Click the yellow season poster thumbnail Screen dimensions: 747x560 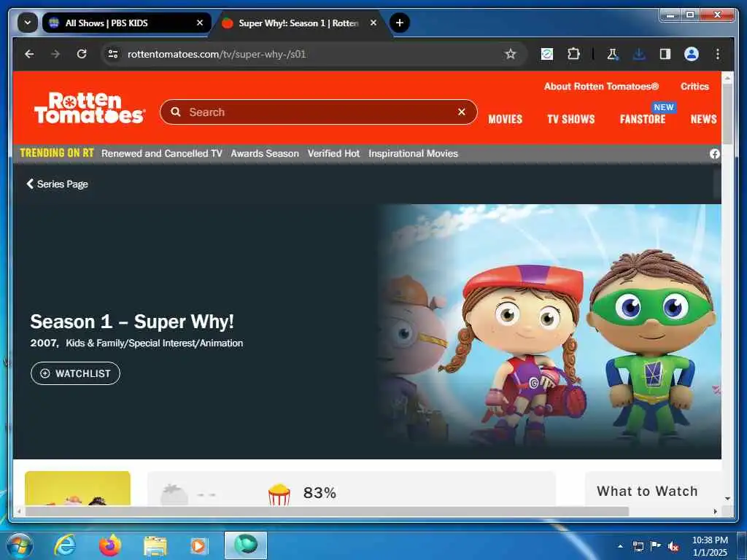(x=77, y=488)
